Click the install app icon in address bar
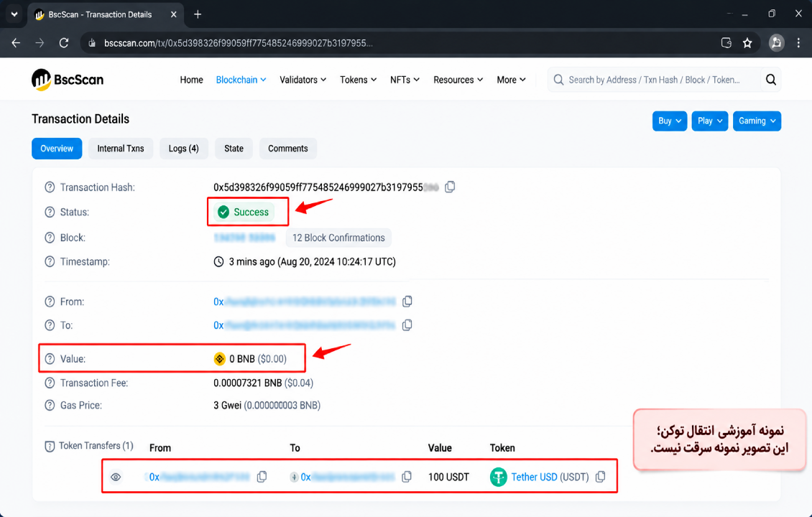The height and width of the screenshot is (517, 812). pyautogui.click(x=726, y=43)
